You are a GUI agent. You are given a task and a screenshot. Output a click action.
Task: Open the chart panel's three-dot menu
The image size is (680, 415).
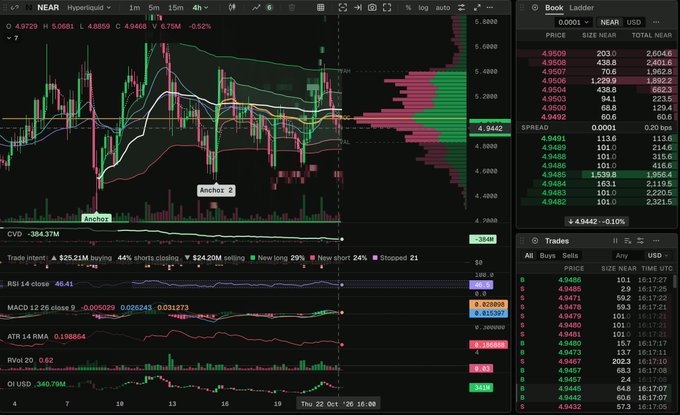pyautogui.click(x=490, y=7)
